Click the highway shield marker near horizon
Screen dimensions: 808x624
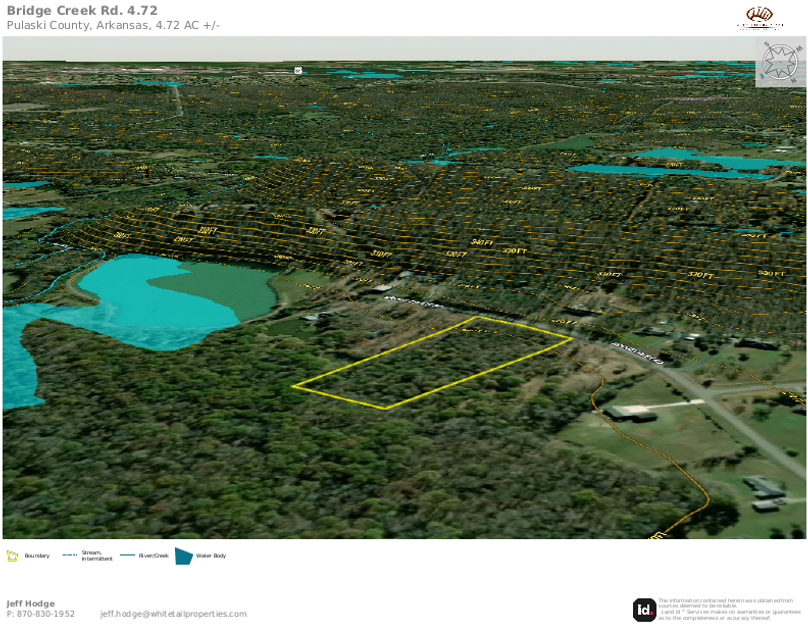tap(297, 70)
